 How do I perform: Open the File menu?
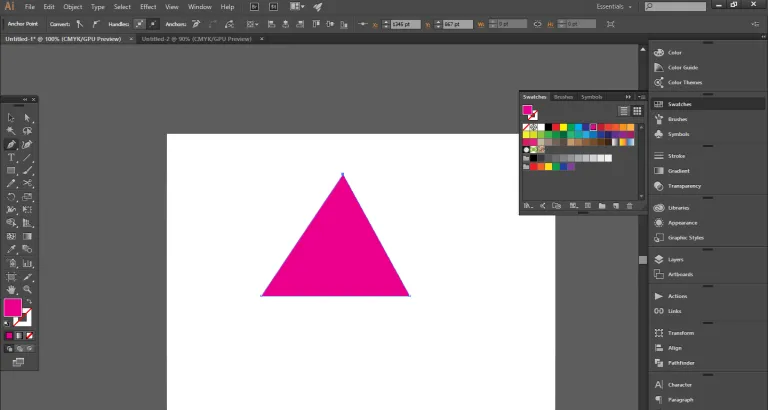30,7
